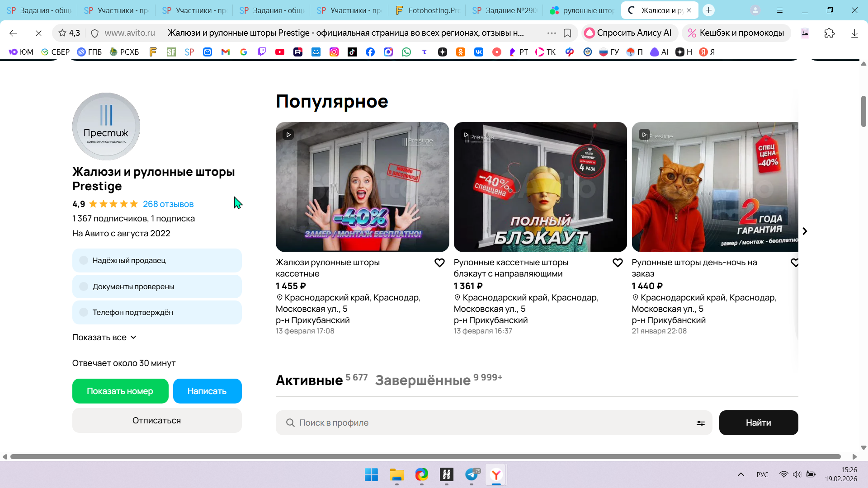Click the Написать message button
Viewport: 868px width, 488px height.
pos(207,391)
